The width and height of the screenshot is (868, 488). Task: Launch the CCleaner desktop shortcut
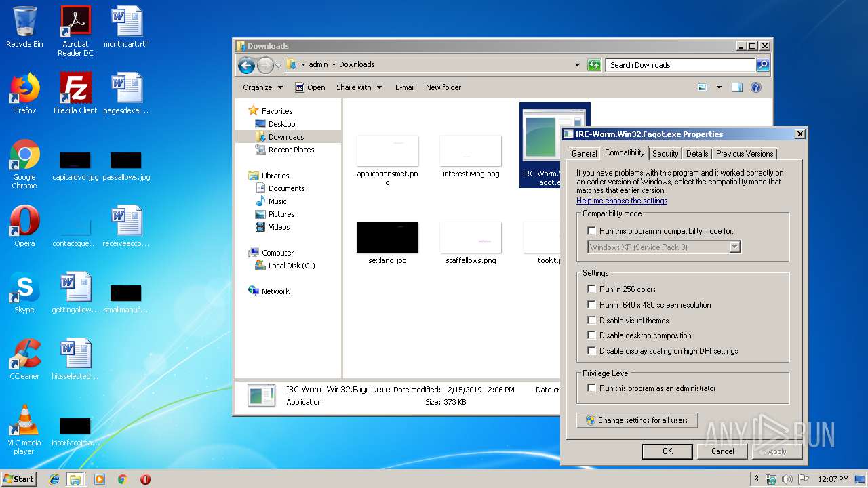[x=24, y=359]
